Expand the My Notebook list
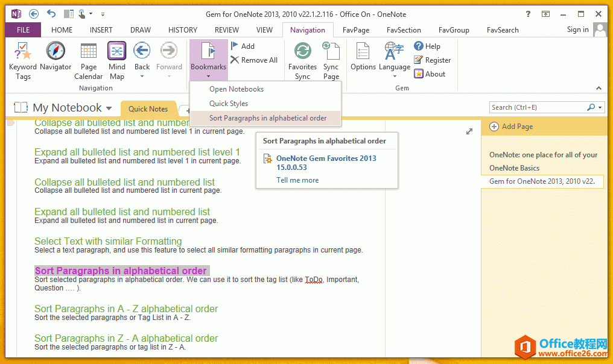This screenshot has width=613, height=364. click(109, 108)
